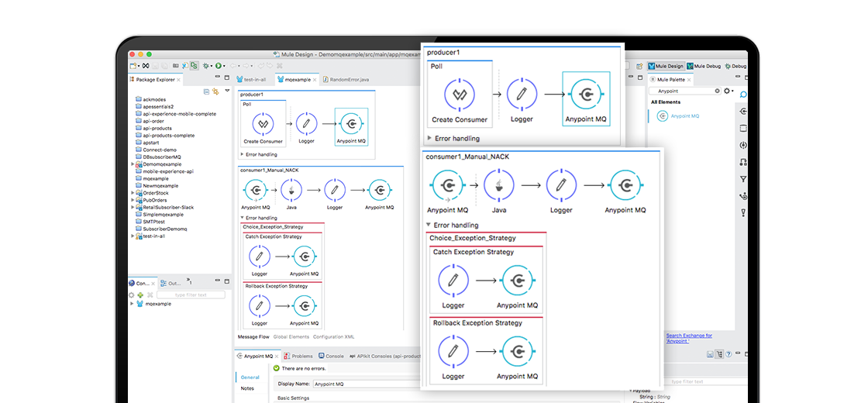Click the gear icon in the Connections panel
Image resolution: width=868 pixels, height=403 pixels.
(131, 295)
